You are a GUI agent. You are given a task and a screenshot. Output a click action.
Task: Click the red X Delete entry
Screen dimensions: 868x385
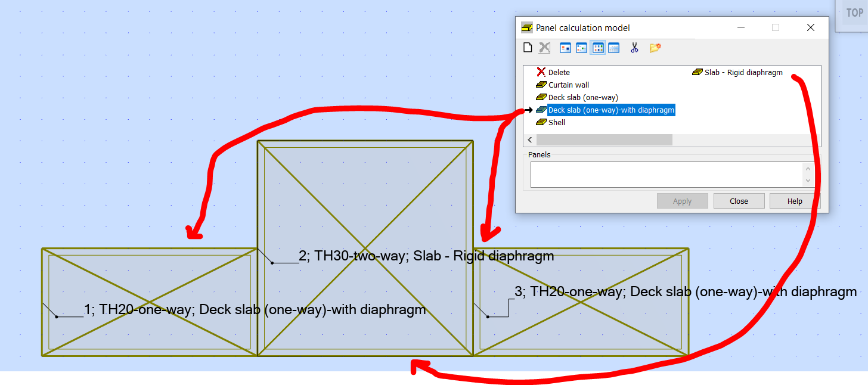557,72
